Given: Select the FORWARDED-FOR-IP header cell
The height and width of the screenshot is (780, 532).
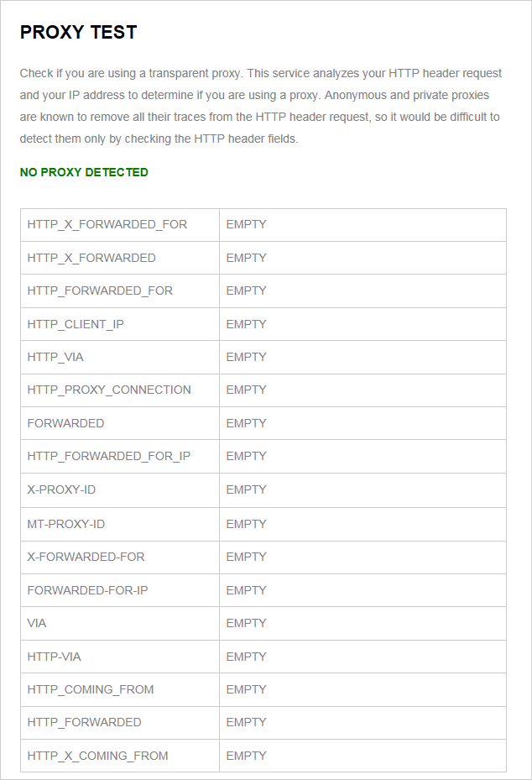Looking at the screenshot, I should point(87,590).
